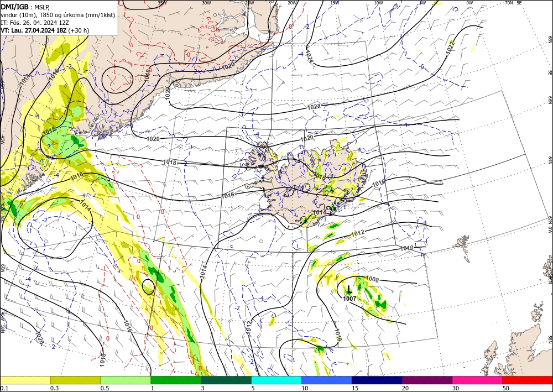Click the '0.1' legend scale value
The width and height of the screenshot is (553, 392).
click(x=4, y=388)
